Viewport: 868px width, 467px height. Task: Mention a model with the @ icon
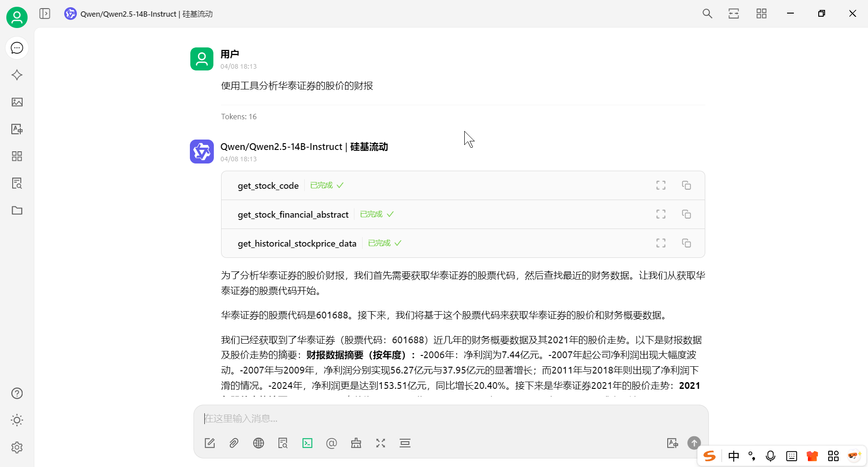(x=331, y=443)
